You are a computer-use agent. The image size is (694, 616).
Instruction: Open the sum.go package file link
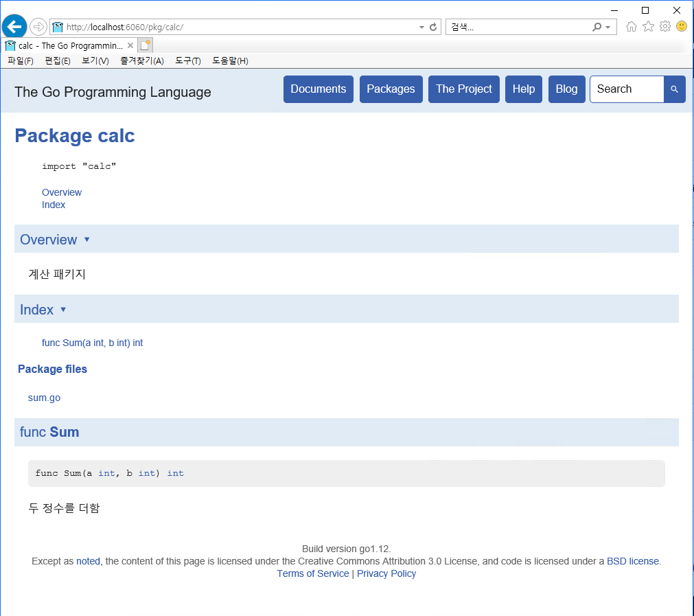tap(44, 398)
